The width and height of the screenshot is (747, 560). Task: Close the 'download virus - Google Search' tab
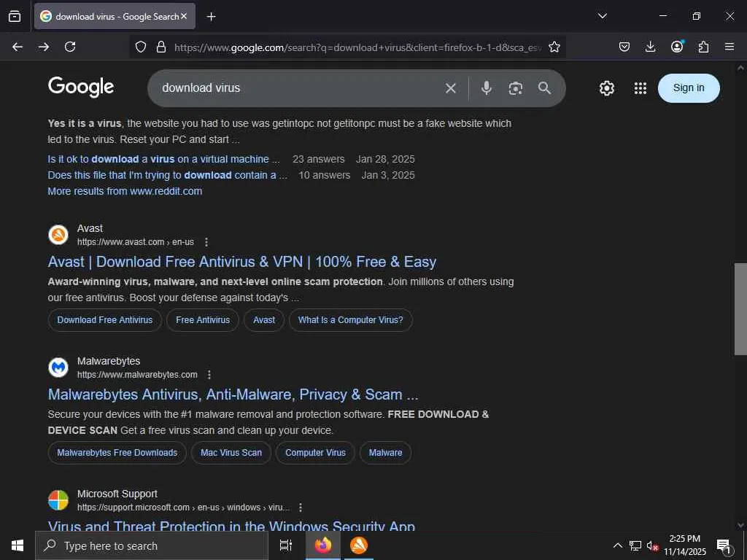tap(184, 16)
